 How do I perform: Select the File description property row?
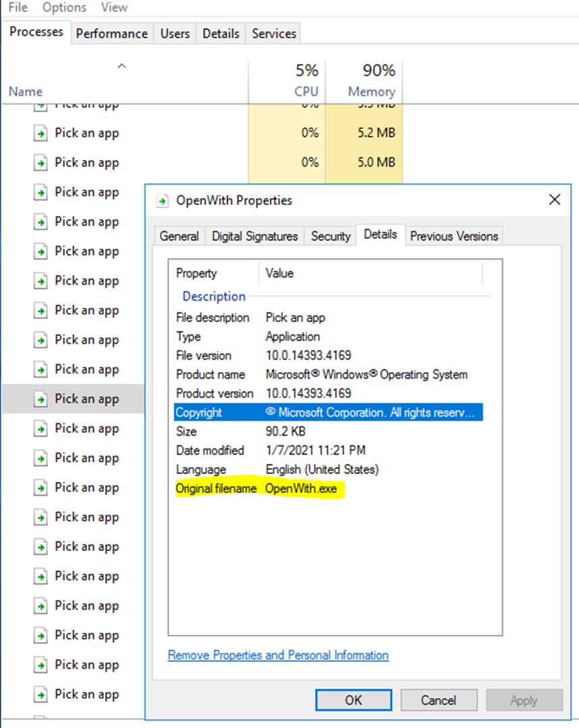[329, 317]
